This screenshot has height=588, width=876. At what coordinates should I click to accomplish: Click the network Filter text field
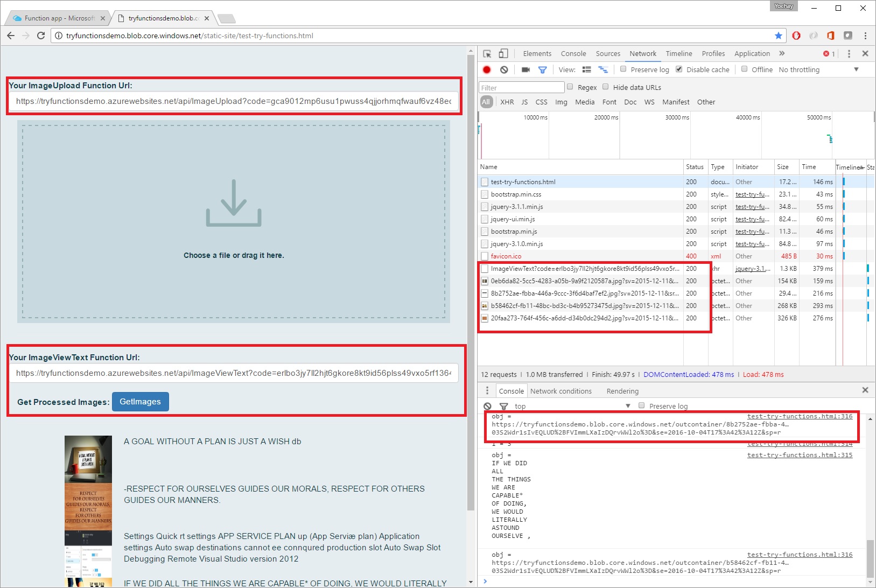tap(521, 88)
